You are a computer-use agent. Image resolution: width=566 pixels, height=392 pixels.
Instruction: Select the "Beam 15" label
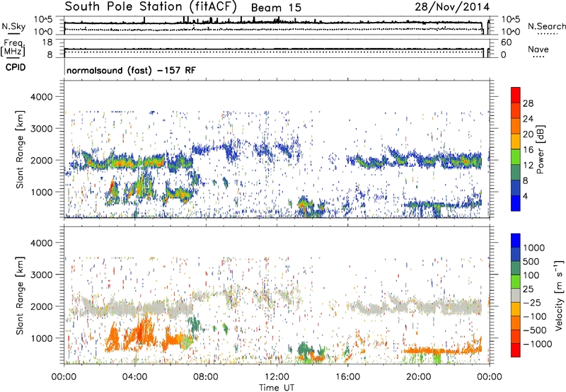[276, 8]
